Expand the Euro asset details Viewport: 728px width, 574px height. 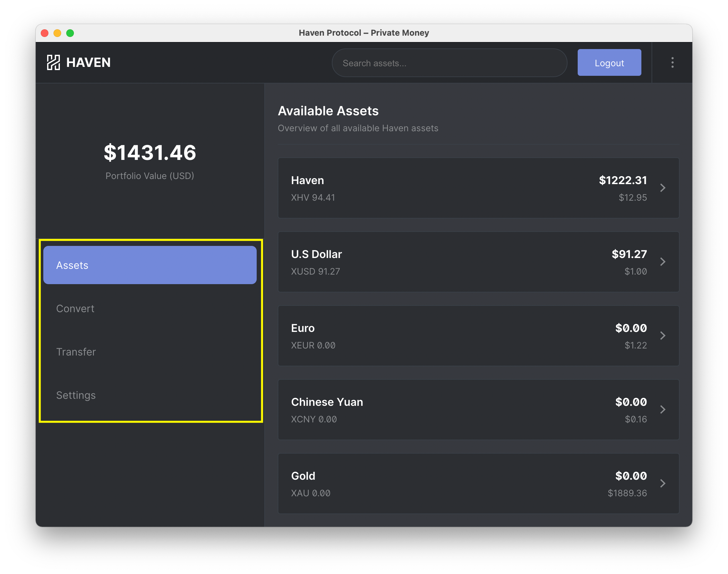663,335
